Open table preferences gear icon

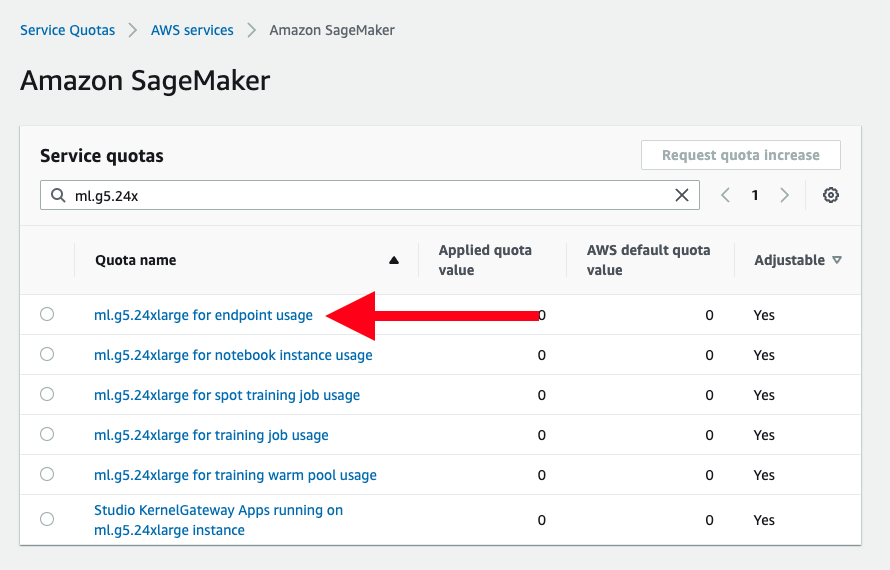click(830, 195)
